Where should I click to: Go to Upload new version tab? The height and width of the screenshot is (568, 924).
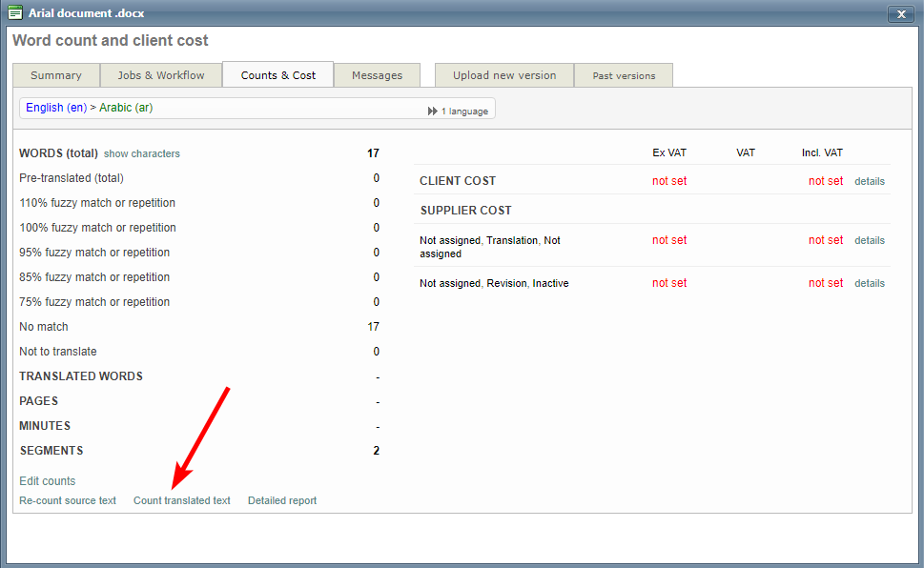click(x=504, y=75)
